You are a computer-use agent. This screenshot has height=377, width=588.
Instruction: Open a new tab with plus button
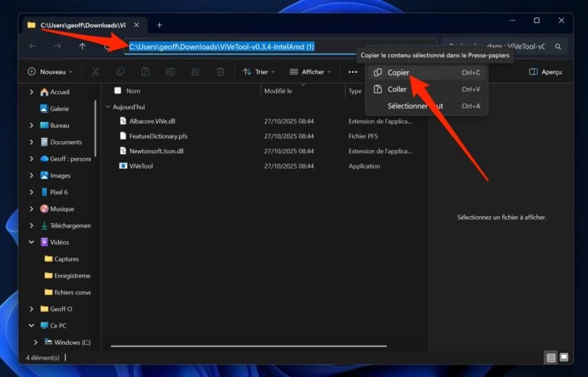tap(159, 25)
